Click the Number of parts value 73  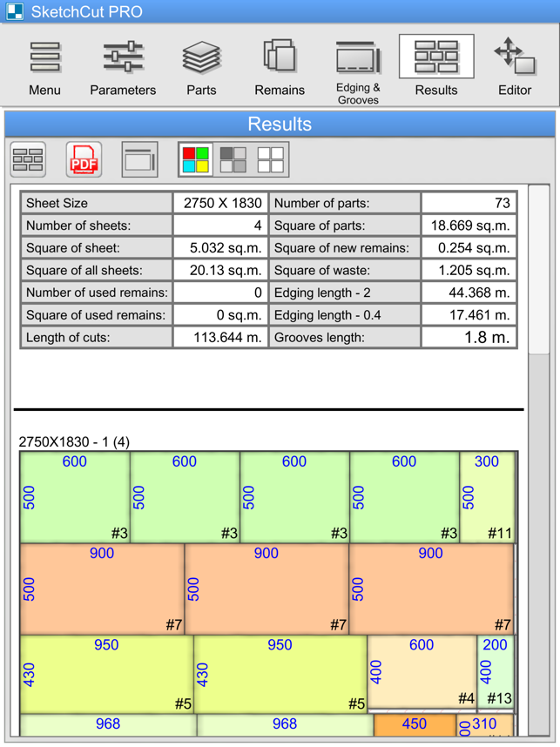pyautogui.click(x=469, y=203)
